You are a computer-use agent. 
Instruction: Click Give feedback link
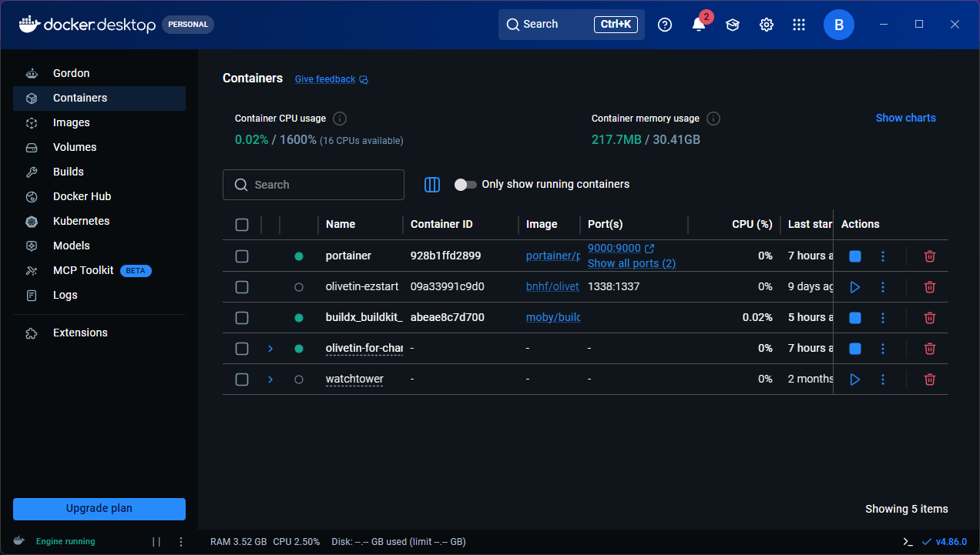pos(331,79)
